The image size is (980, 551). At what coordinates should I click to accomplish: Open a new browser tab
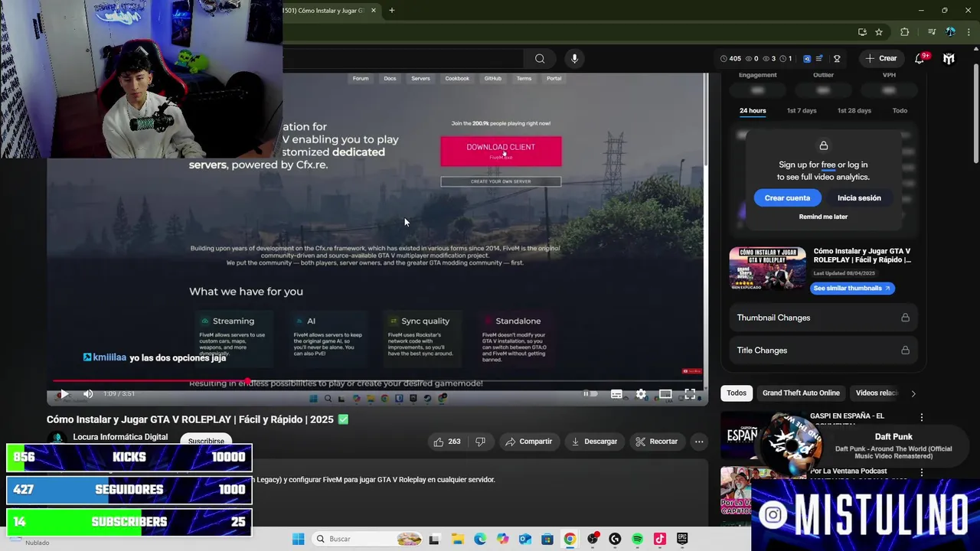click(x=391, y=11)
